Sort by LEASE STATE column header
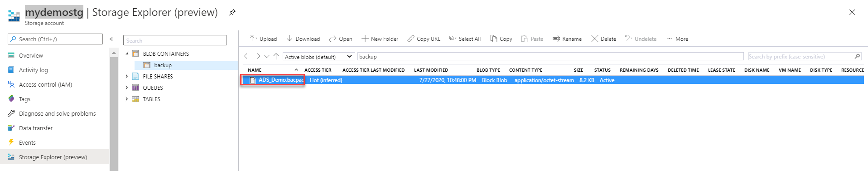Viewport: 868px width, 171px height. 722,70
